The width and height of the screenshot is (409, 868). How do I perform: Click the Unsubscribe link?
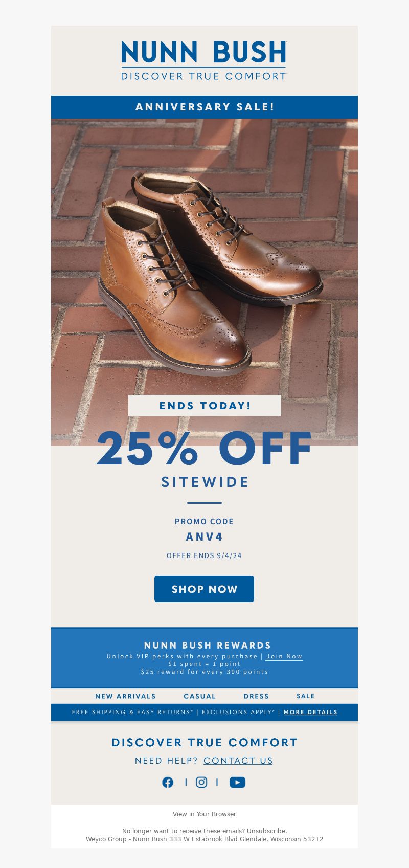click(266, 831)
